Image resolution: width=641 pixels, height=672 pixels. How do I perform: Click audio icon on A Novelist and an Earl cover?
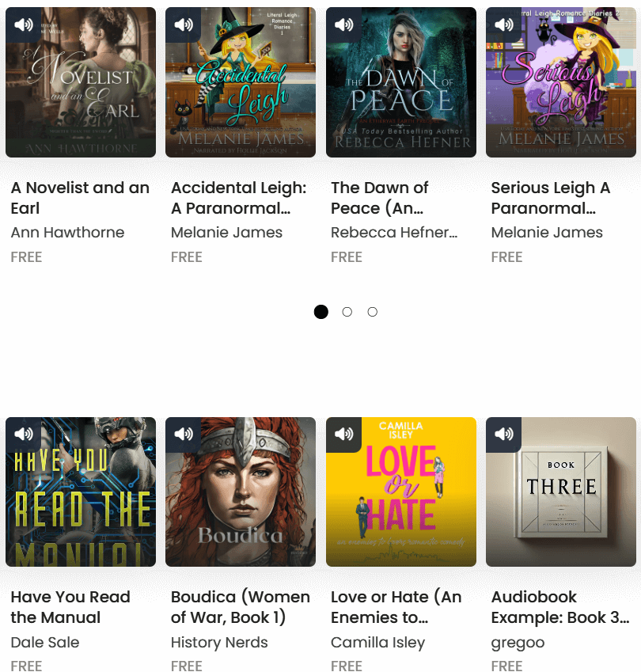pos(24,25)
